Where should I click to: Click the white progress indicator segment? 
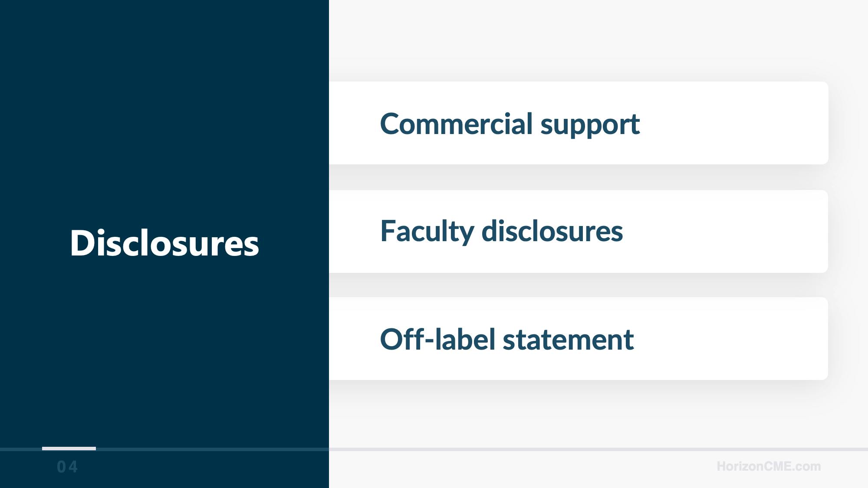point(69,449)
